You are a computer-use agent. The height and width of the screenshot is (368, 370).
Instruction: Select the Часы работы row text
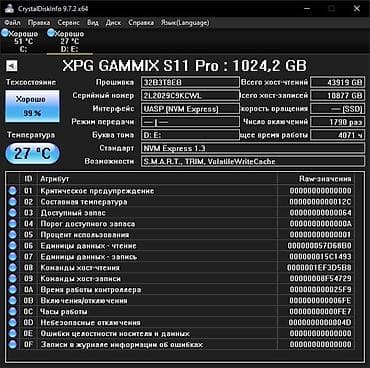click(64, 312)
